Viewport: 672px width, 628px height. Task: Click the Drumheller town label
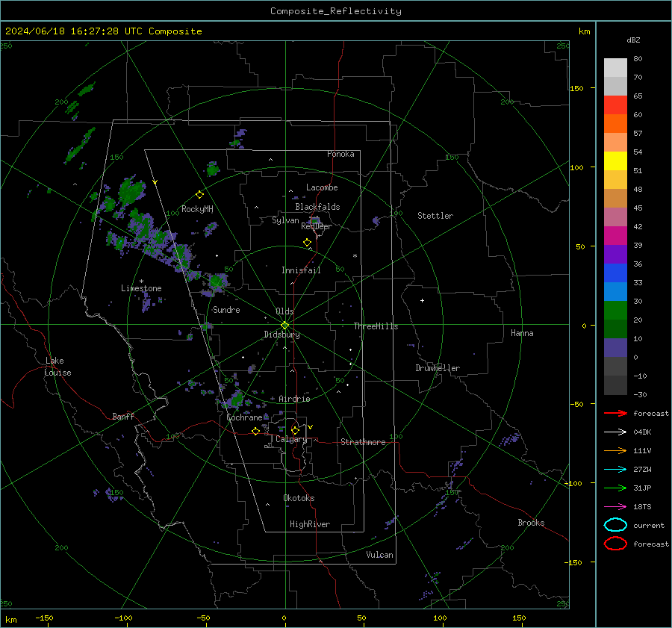point(438,368)
